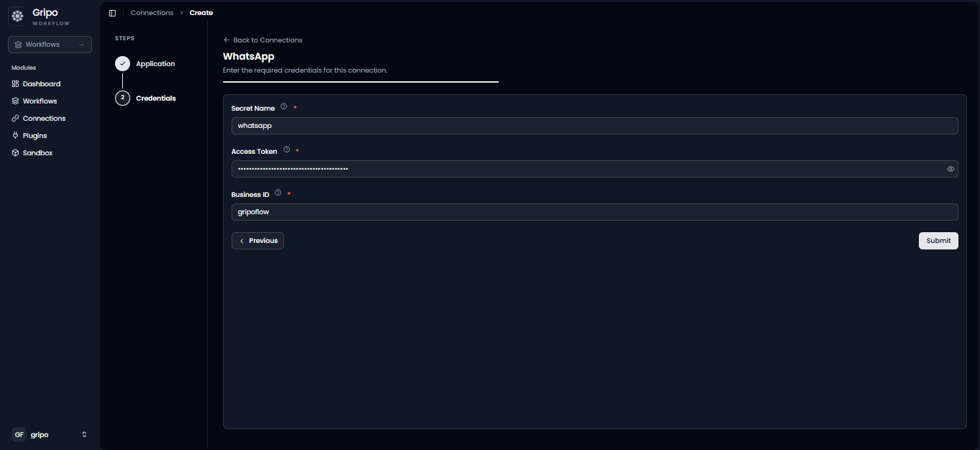Click the Application step checkmark circle
Screen dimensions: 980x450
click(122, 64)
